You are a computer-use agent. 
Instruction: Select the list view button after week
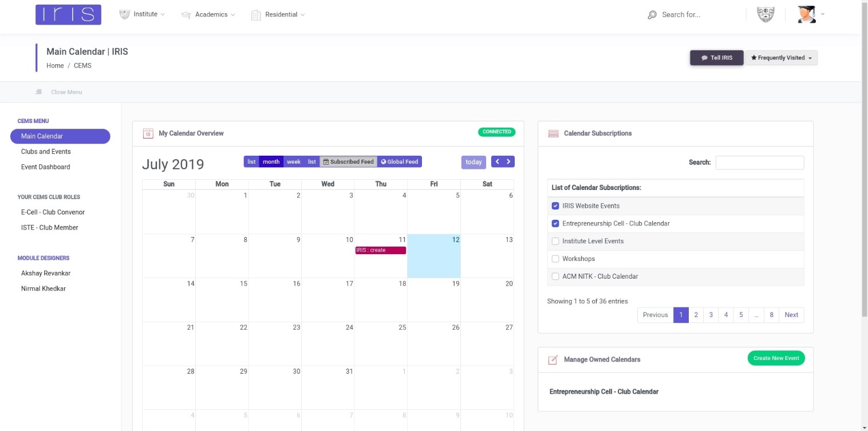coord(311,162)
